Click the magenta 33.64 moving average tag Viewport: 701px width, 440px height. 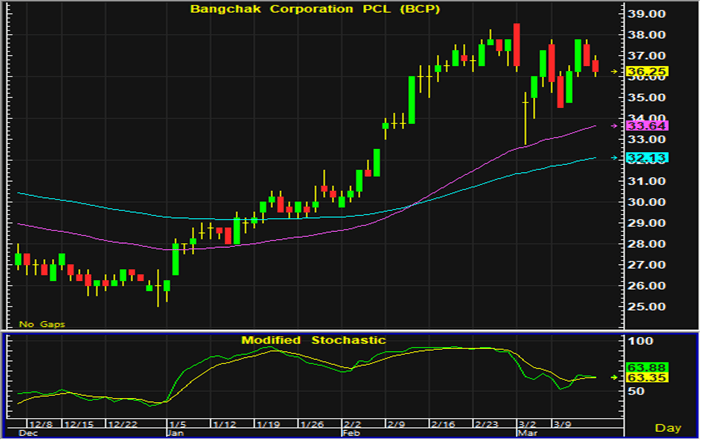click(647, 125)
